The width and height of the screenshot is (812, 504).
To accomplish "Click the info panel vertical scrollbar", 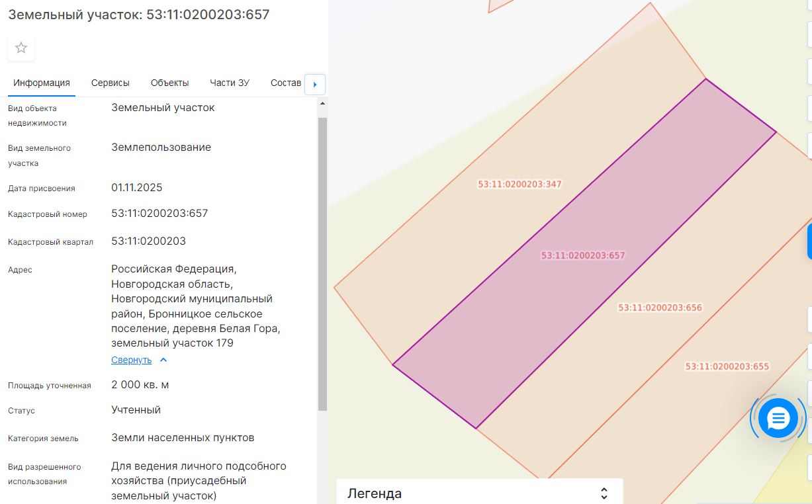I will click(322, 265).
